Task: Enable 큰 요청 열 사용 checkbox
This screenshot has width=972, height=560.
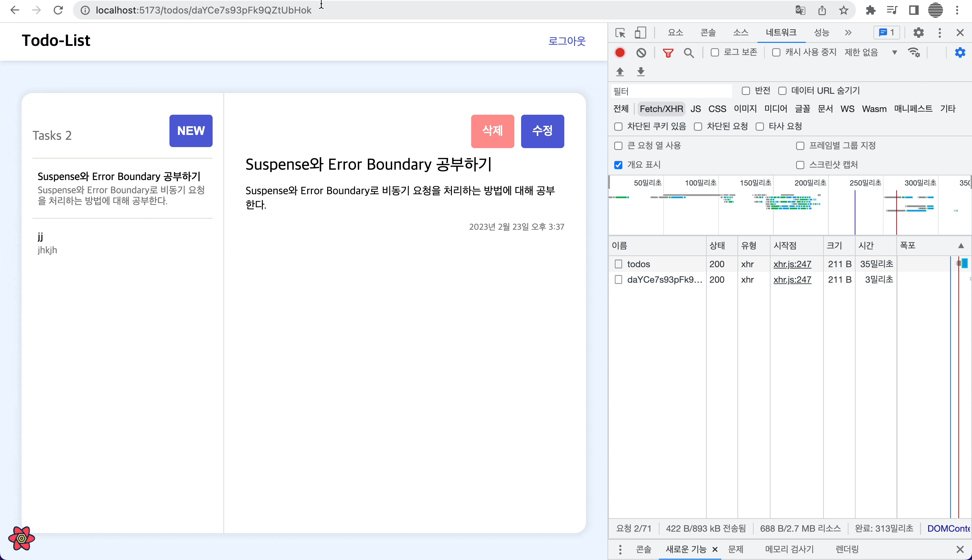Action: (618, 146)
